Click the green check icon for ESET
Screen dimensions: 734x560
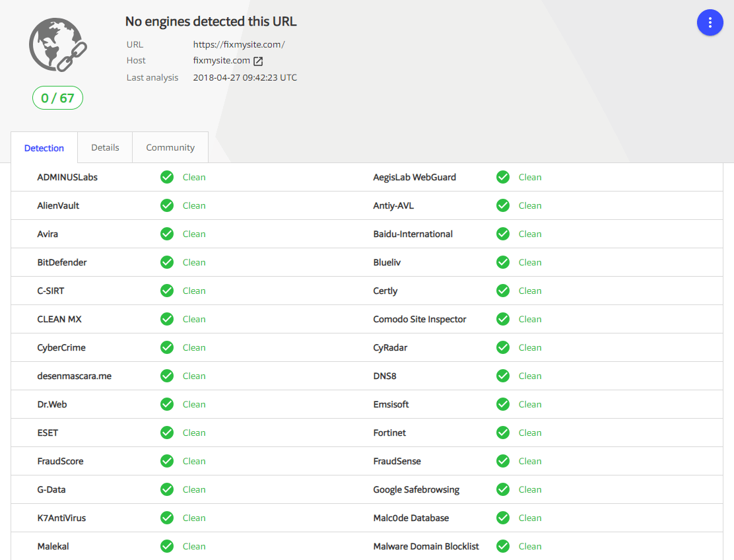pos(167,433)
